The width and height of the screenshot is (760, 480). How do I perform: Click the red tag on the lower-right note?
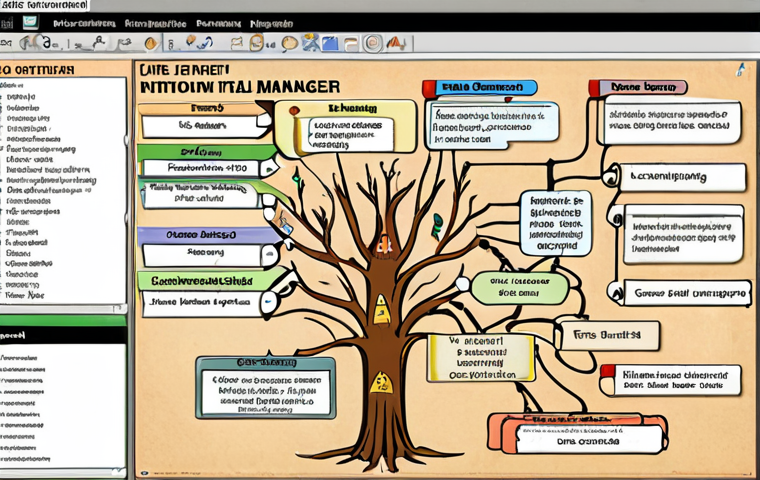pos(607,371)
